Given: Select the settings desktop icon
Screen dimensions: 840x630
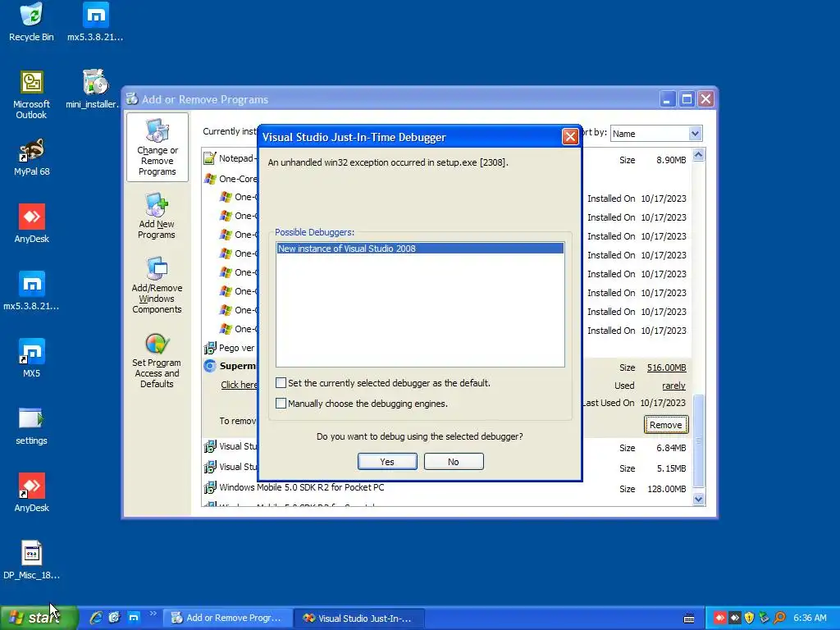Looking at the screenshot, I should pos(31,426).
